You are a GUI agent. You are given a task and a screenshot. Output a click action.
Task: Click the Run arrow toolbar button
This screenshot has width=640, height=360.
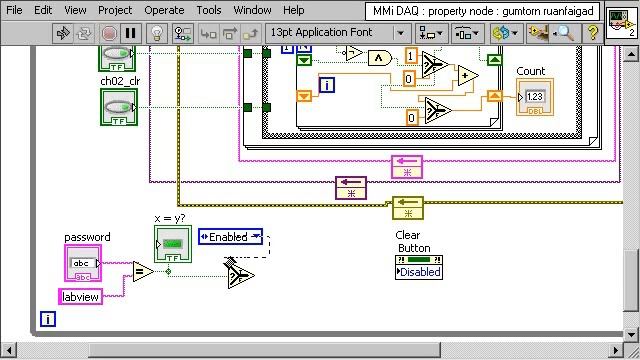click(63, 33)
